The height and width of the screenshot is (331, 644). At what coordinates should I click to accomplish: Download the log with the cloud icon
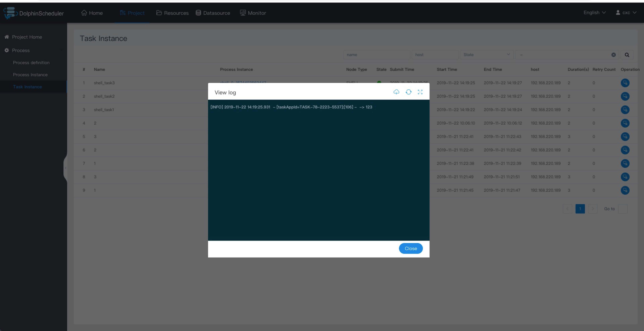pyautogui.click(x=396, y=92)
